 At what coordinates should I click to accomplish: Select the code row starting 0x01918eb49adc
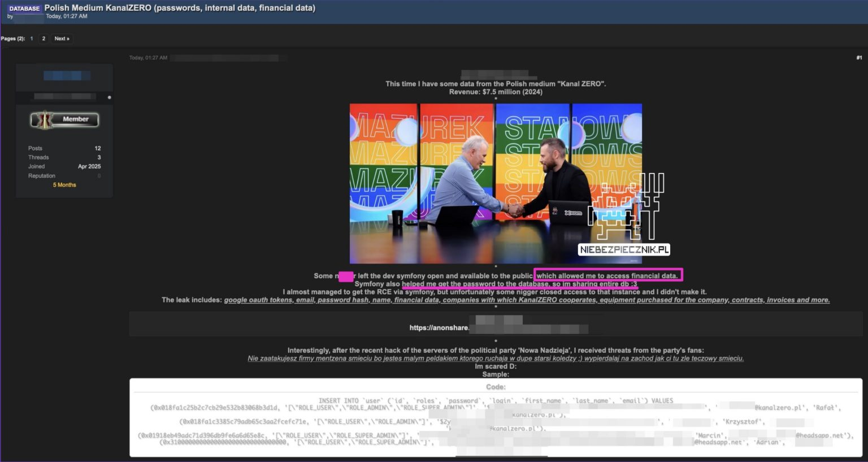tap(496, 435)
